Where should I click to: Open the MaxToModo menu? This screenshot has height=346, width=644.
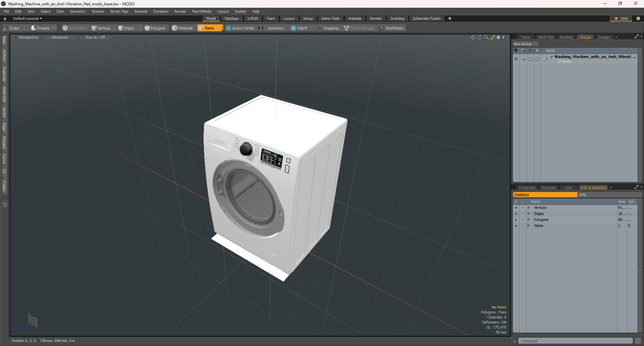[202, 11]
